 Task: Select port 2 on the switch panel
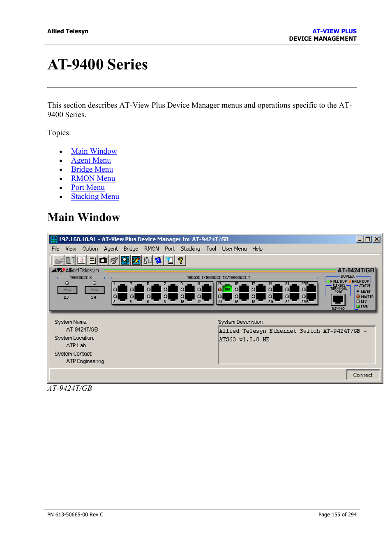tap(122, 297)
